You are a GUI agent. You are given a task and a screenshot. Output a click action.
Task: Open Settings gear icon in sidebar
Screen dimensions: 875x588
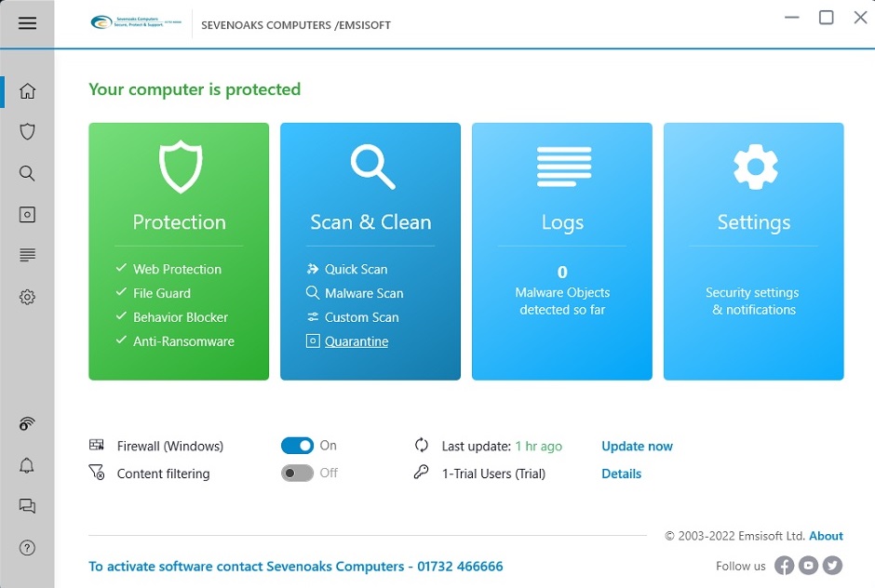point(27,297)
